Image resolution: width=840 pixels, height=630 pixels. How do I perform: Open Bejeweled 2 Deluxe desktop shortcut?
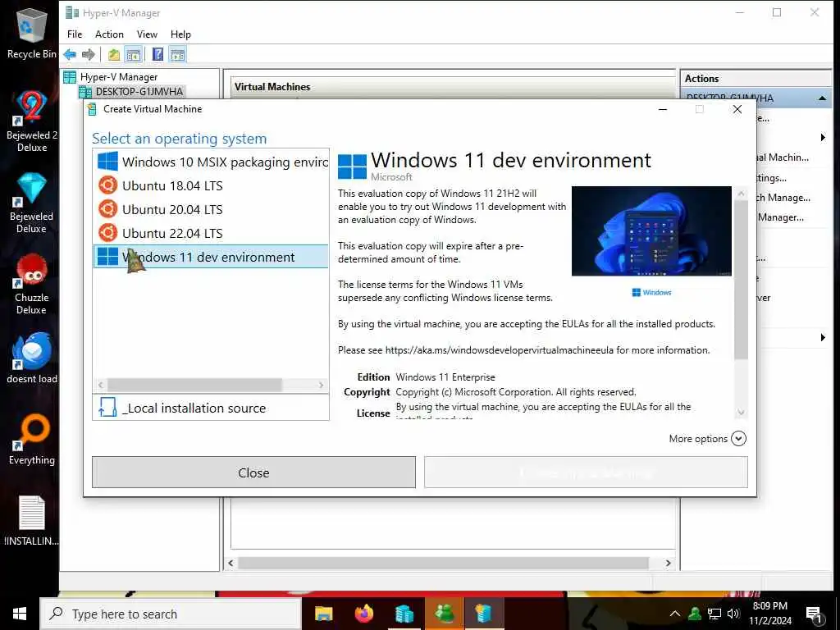pyautogui.click(x=32, y=121)
